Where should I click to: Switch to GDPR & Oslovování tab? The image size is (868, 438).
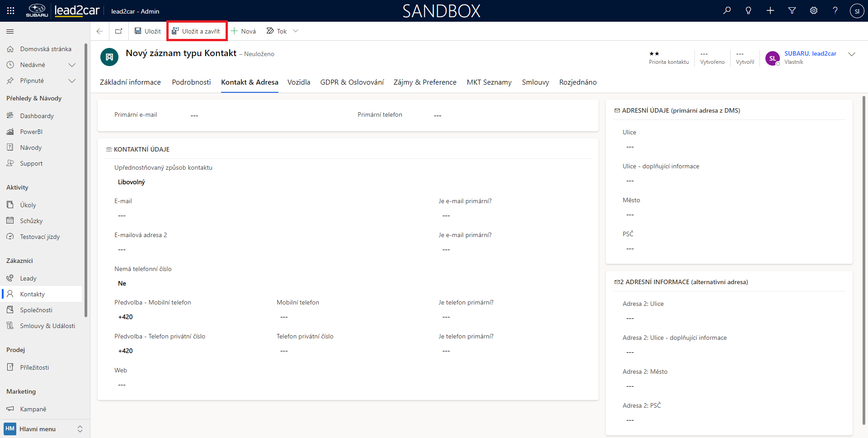pyautogui.click(x=352, y=82)
